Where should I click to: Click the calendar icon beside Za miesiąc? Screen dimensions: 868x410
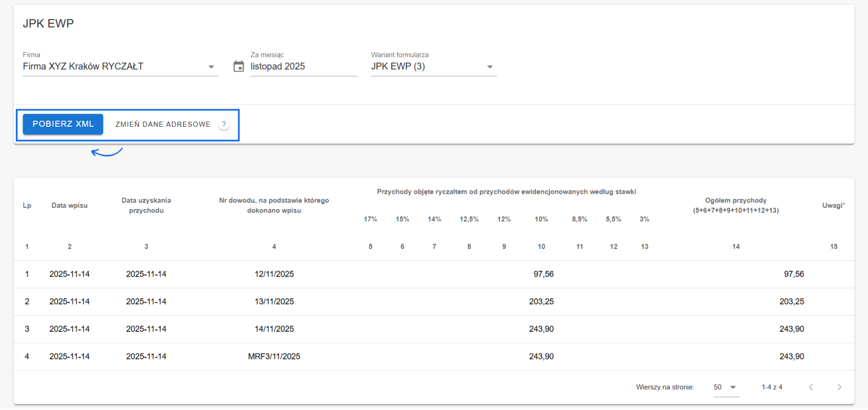tap(238, 67)
